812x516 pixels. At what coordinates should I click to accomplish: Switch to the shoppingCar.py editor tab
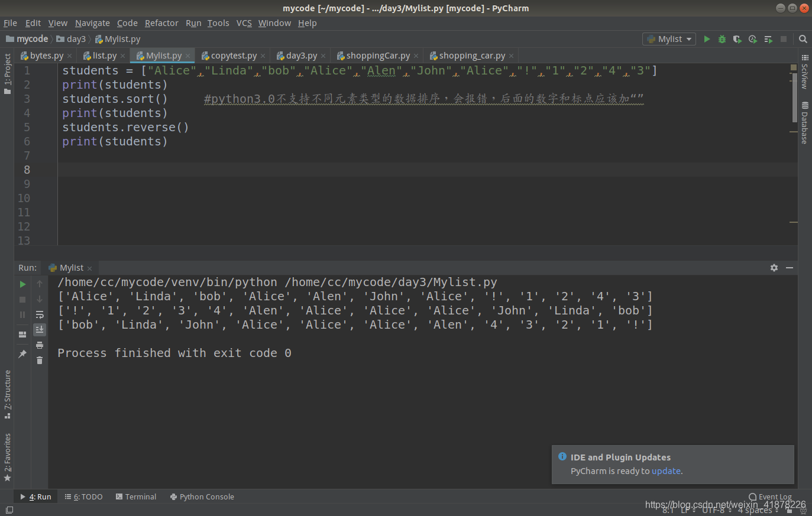[x=378, y=56]
